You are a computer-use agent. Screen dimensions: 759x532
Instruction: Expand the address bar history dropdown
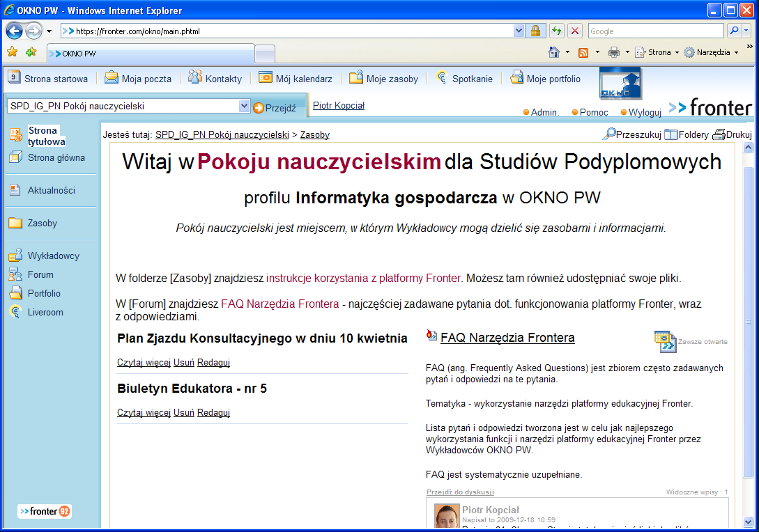click(x=519, y=31)
